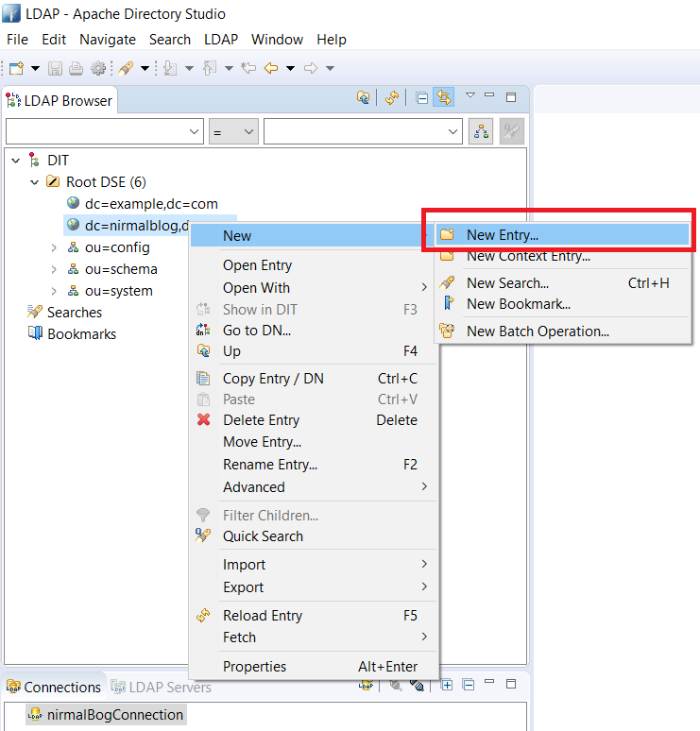
Task: Click the Last Edit Location icon
Action: click(248, 68)
